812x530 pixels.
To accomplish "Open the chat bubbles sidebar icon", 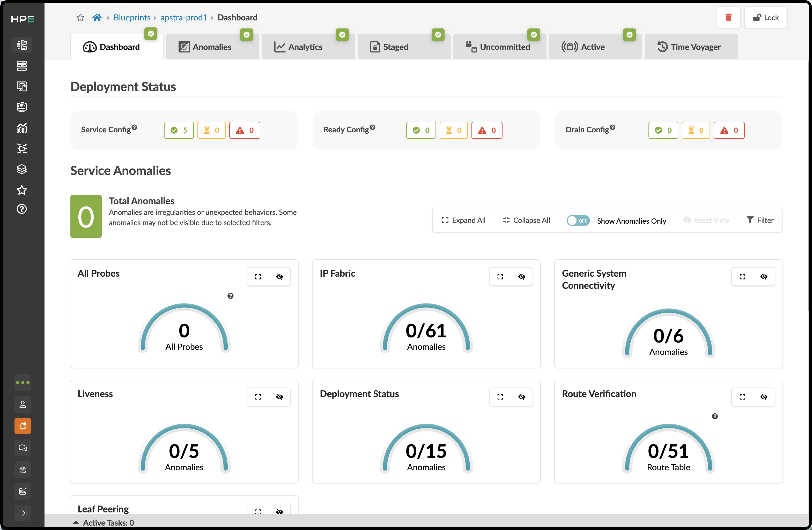I will [x=23, y=448].
